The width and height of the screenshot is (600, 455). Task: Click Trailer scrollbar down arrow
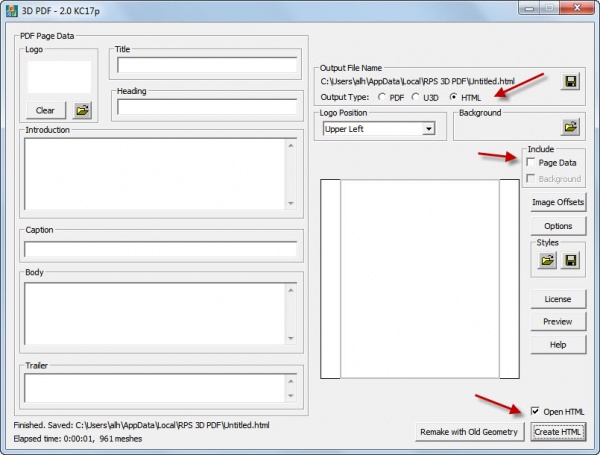[x=291, y=396]
